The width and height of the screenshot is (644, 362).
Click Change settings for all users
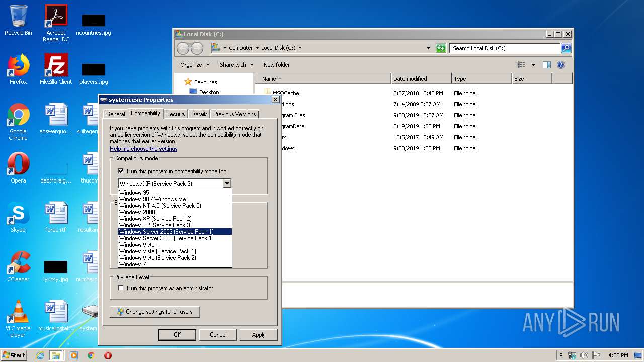[x=154, y=312]
